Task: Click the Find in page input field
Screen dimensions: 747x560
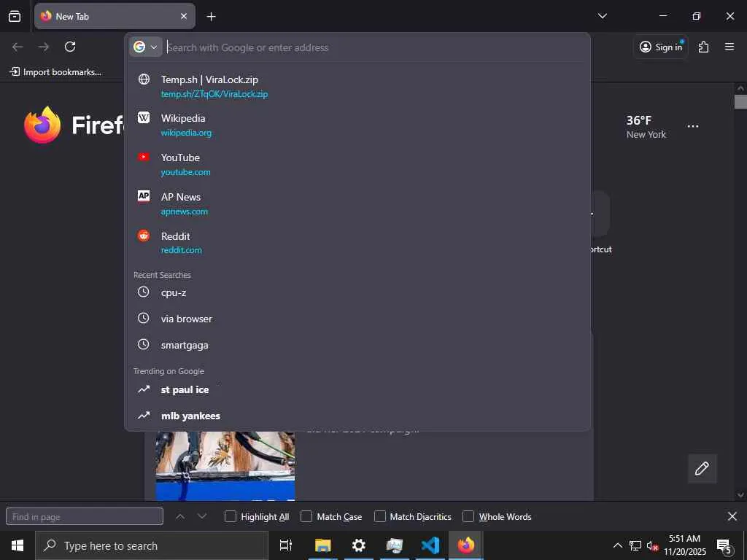Action: (85, 517)
